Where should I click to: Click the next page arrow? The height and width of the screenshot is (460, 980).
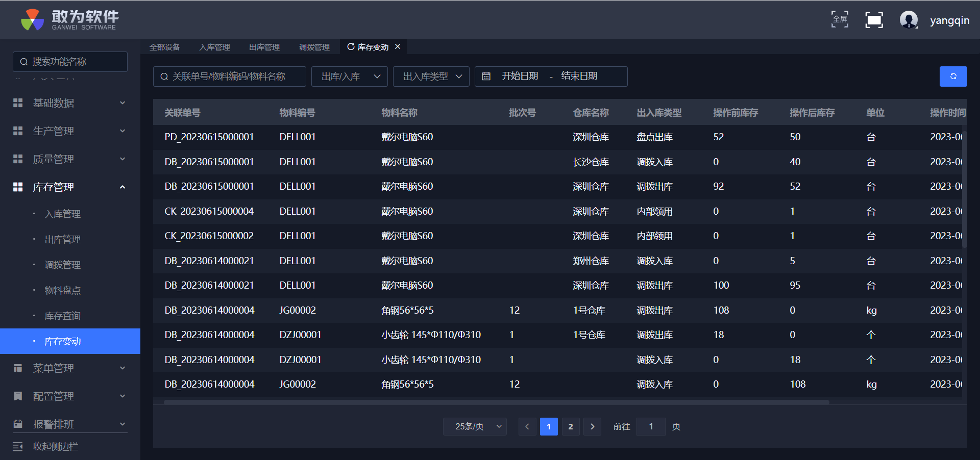tap(592, 426)
